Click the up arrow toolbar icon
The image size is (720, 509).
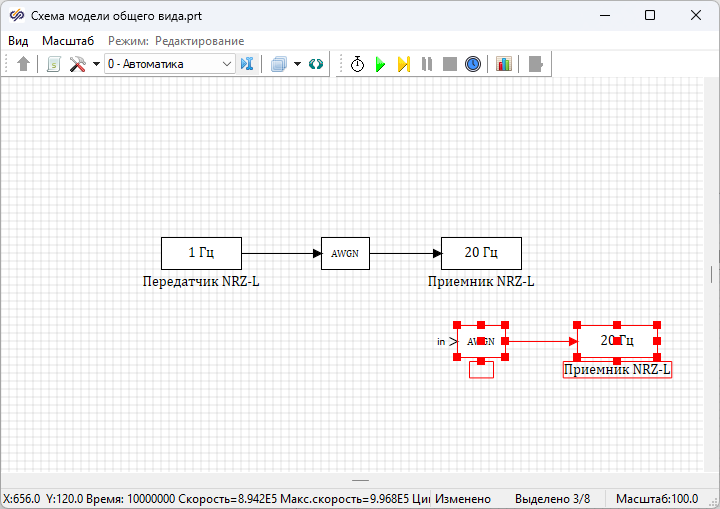(24, 64)
